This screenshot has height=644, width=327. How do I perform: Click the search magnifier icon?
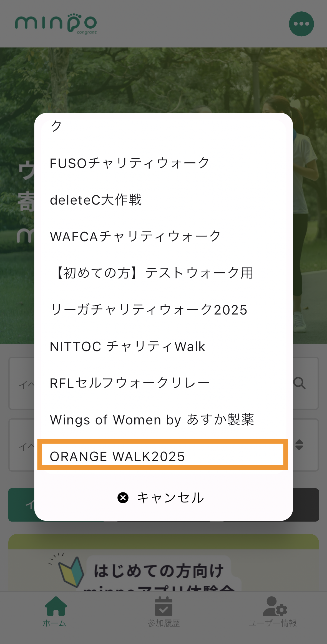(x=300, y=383)
